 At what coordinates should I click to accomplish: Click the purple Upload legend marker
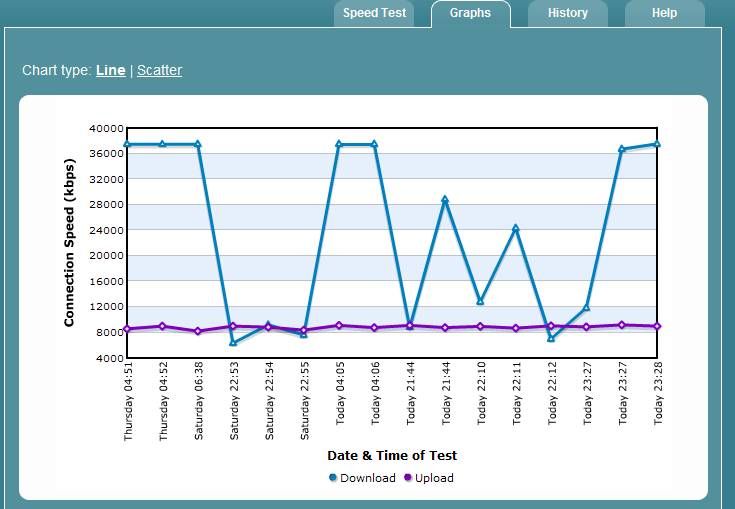coord(407,478)
